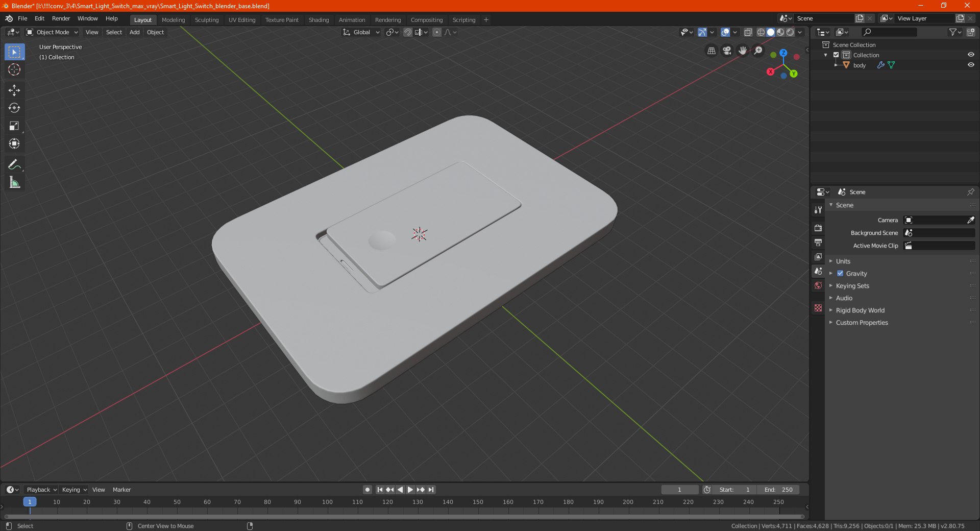Open Texture properties tab icon
Image resolution: width=980 pixels, height=531 pixels.
(818, 308)
